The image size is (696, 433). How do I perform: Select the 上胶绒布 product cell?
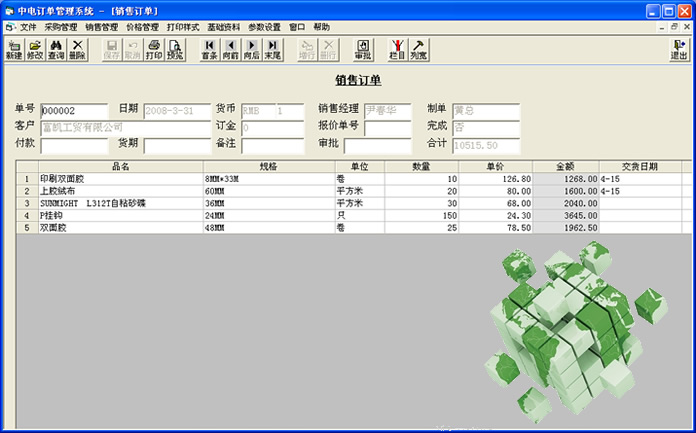[x=121, y=191]
